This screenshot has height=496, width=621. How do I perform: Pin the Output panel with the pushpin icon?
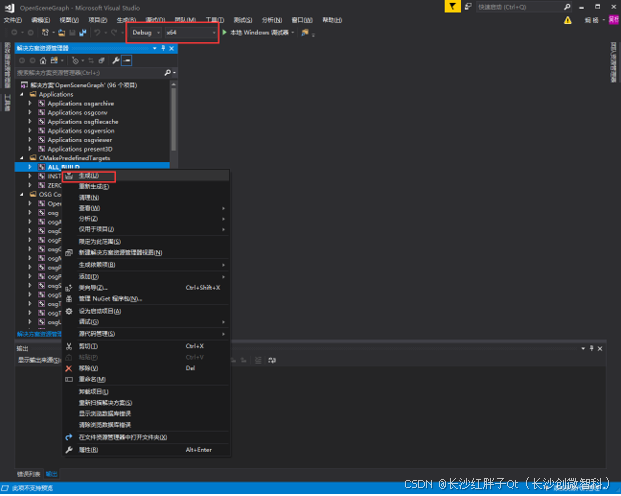(x=591, y=349)
